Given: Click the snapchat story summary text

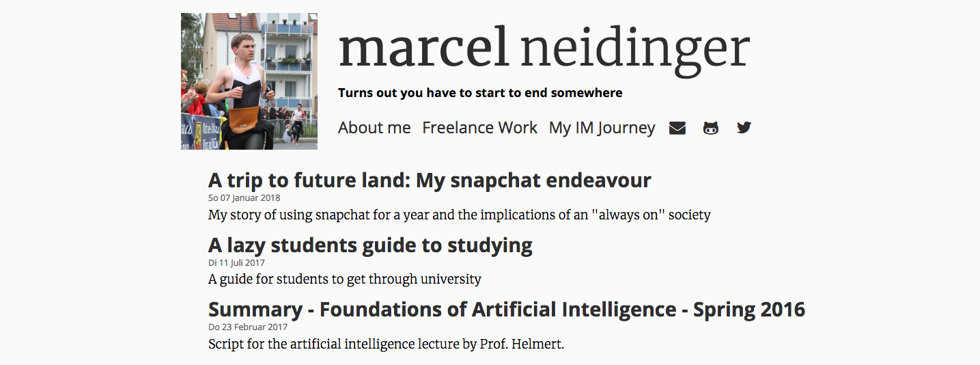Looking at the screenshot, I should (460, 215).
